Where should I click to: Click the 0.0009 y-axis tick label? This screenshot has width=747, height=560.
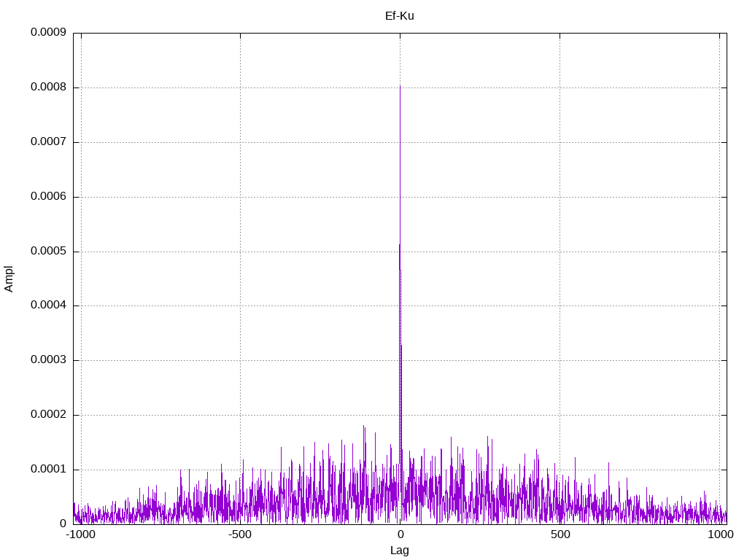pyautogui.click(x=49, y=32)
